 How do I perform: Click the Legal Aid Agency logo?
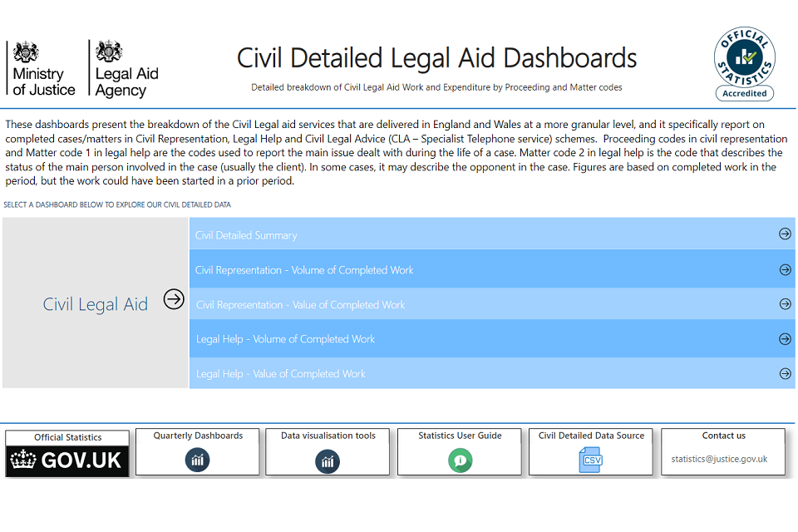(126, 70)
